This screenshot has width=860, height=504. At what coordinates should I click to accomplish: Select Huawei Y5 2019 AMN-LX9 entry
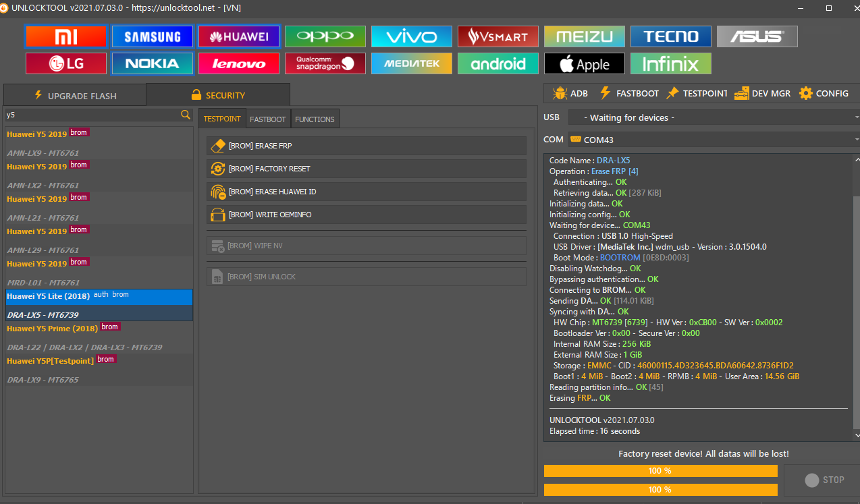point(99,143)
